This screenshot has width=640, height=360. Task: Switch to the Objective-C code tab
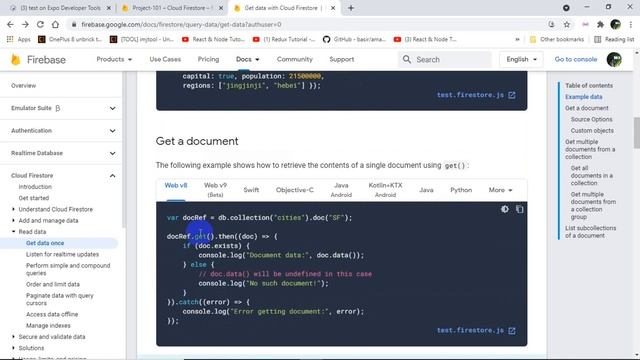pyautogui.click(x=294, y=190)
